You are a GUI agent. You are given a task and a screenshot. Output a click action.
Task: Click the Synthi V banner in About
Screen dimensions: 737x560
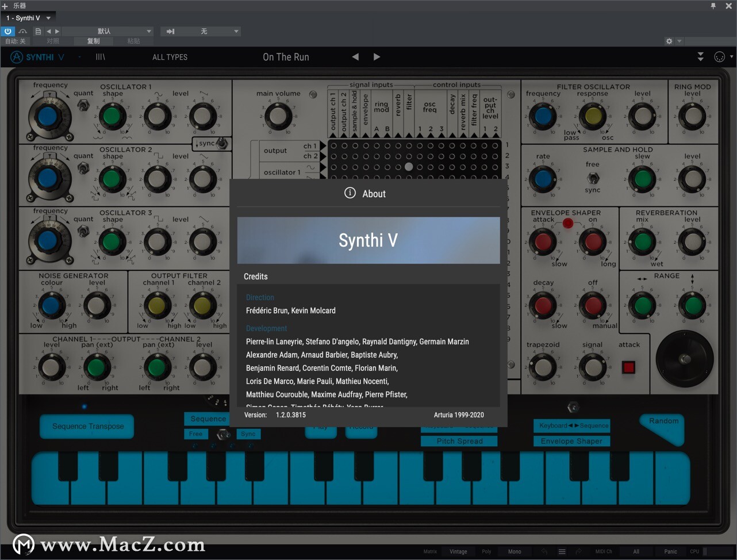pos(368,240)
